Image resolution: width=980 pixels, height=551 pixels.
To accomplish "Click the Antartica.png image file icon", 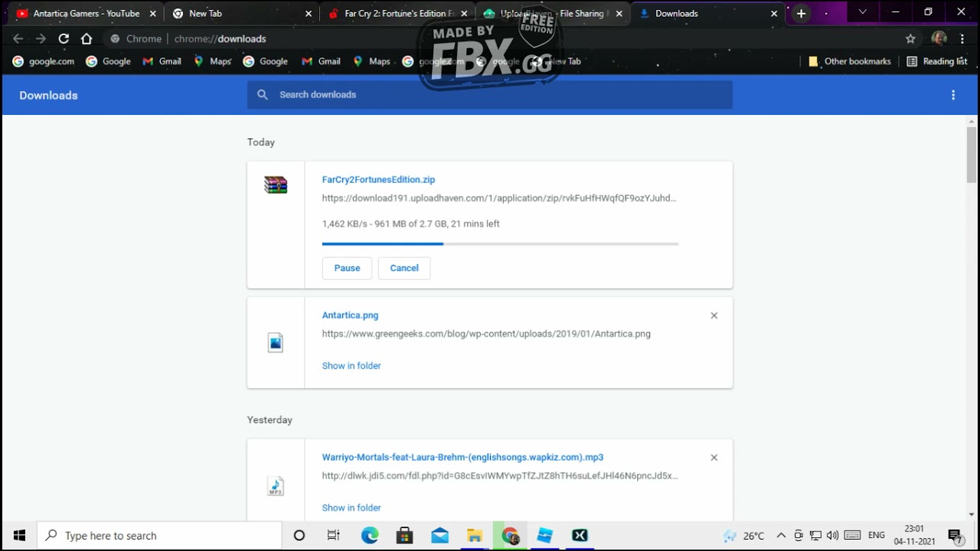I will click(276, 342).
